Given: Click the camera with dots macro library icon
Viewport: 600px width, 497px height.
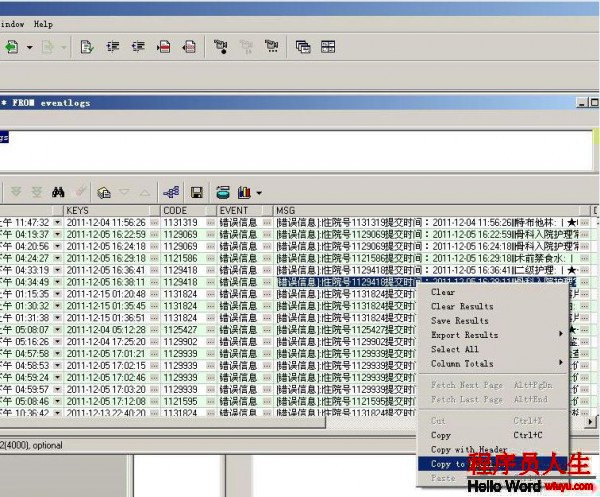Looking at the screenshot, I should [x=271, y=46].
